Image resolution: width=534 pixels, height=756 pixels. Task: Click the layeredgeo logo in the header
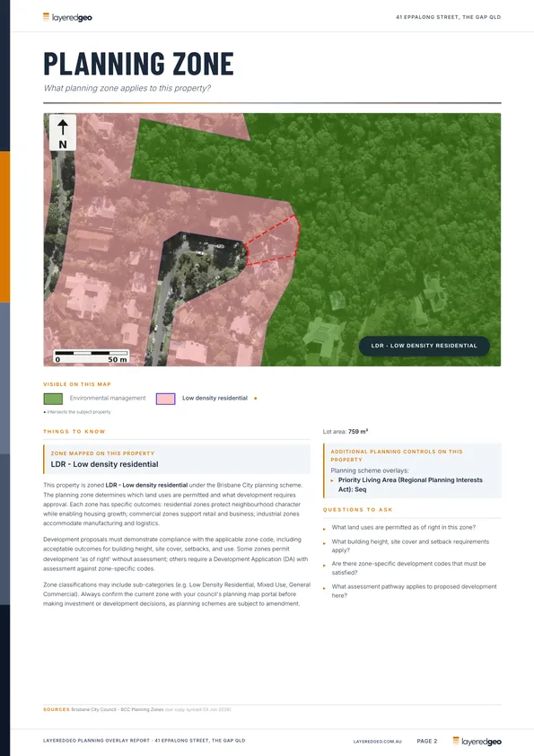pos(67,17)
